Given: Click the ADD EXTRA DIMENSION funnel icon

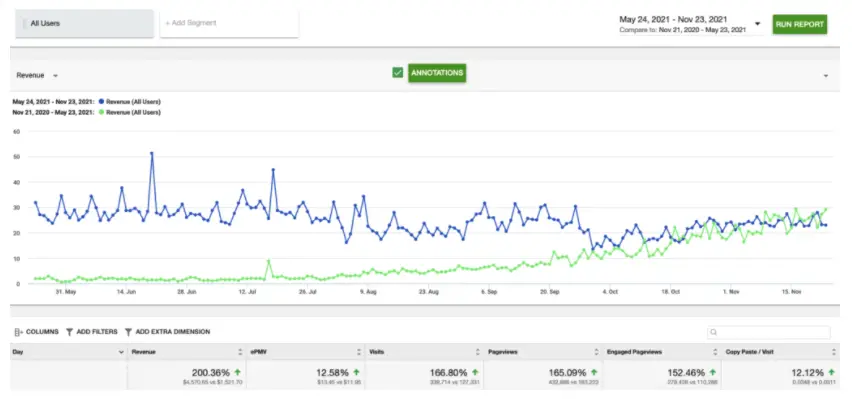Looking at the screenshot, I should pos(128,332).
